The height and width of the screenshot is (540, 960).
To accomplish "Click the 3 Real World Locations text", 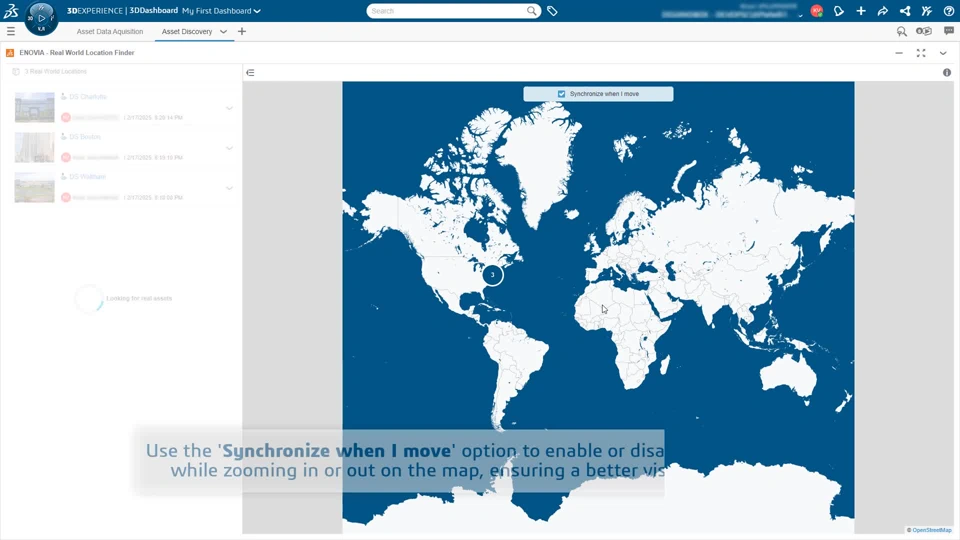I will click(56, 72).
